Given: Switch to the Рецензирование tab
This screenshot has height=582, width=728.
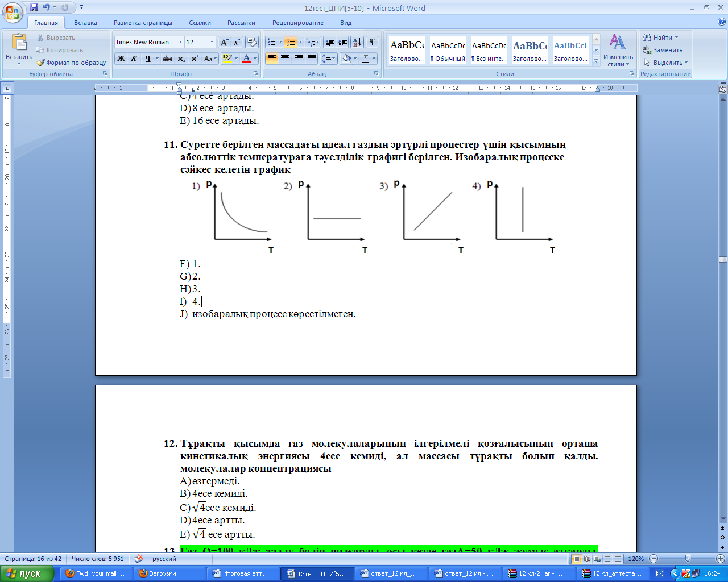Looking at the screenshot, I should (297, 23).
